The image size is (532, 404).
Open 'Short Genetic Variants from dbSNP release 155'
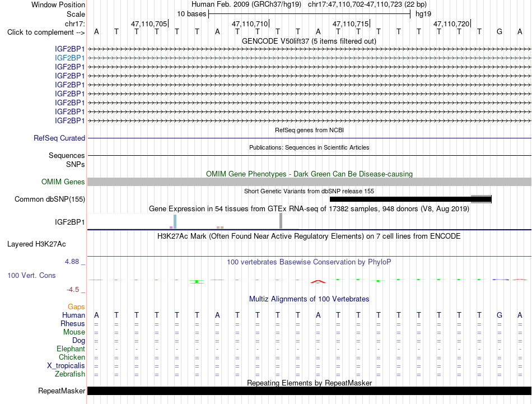(x=309, y=191)
